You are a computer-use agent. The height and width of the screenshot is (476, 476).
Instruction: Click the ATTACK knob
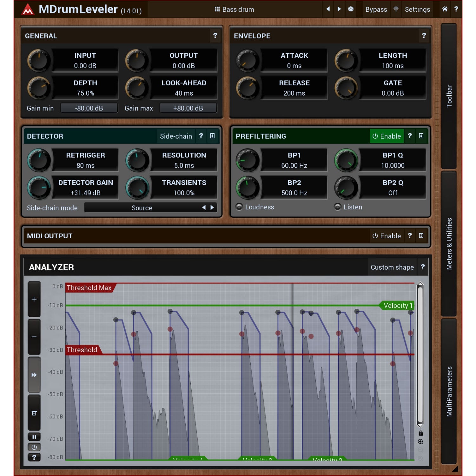click(x=248, y=60)
